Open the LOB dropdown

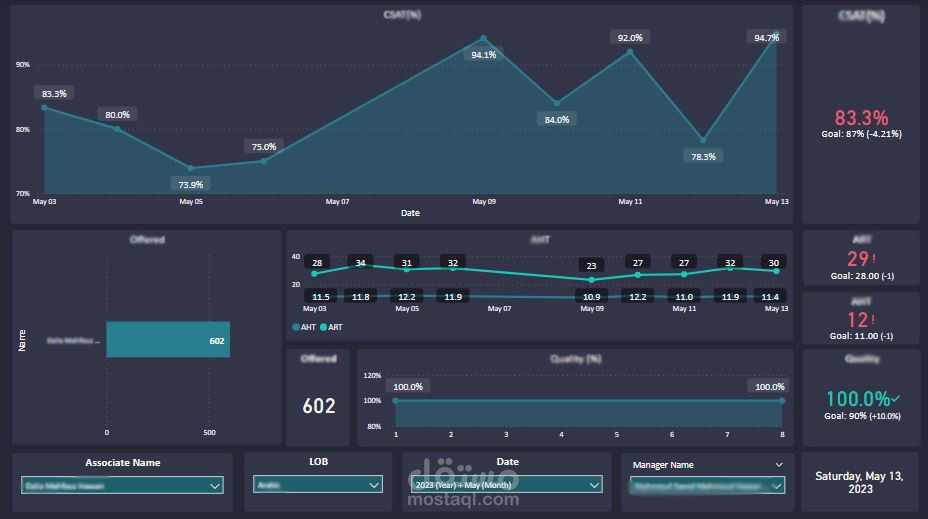pos(318,485)
